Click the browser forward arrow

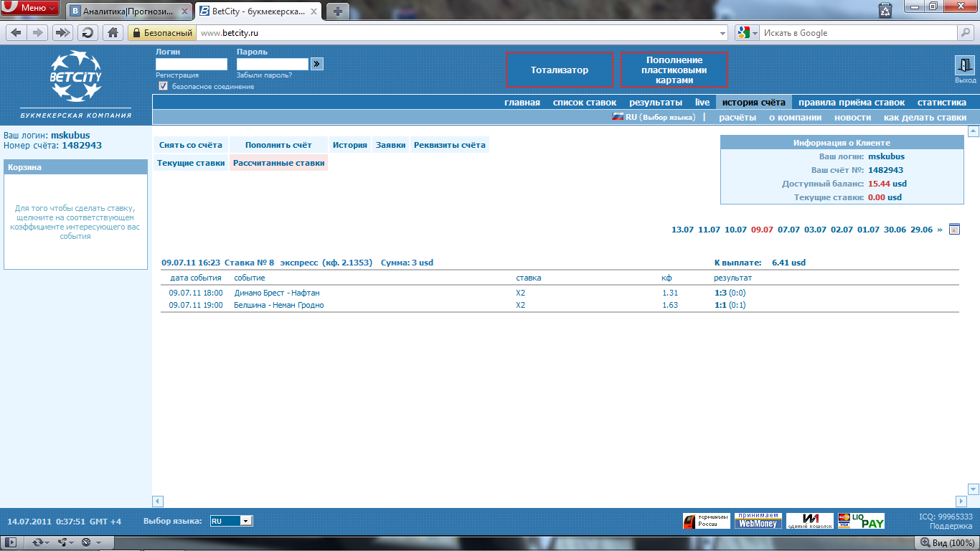pyautogui.click(x=38, y=33)
